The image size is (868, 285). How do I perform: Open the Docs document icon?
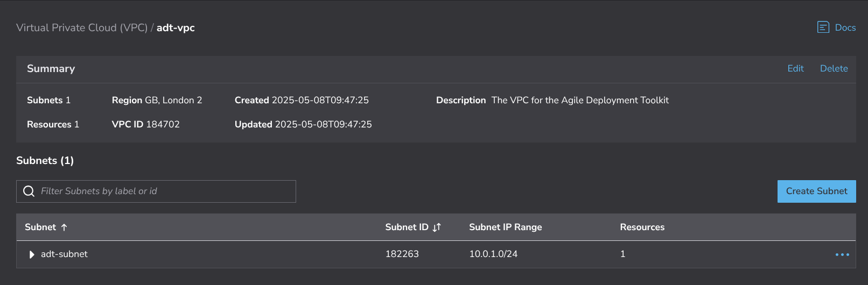[x=823, y=27]
